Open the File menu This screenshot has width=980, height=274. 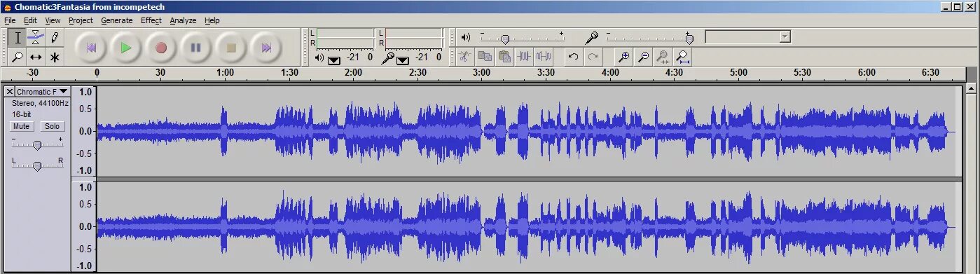pyautogui.click(x=10, y=20)
